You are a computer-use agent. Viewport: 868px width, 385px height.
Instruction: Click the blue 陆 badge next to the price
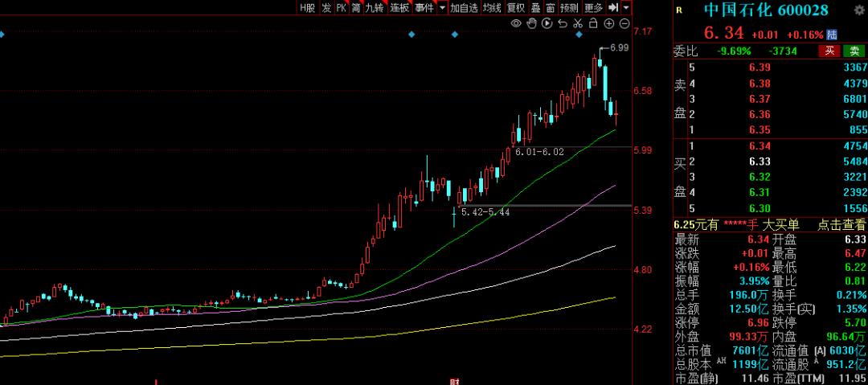click(x=832, y=35)
